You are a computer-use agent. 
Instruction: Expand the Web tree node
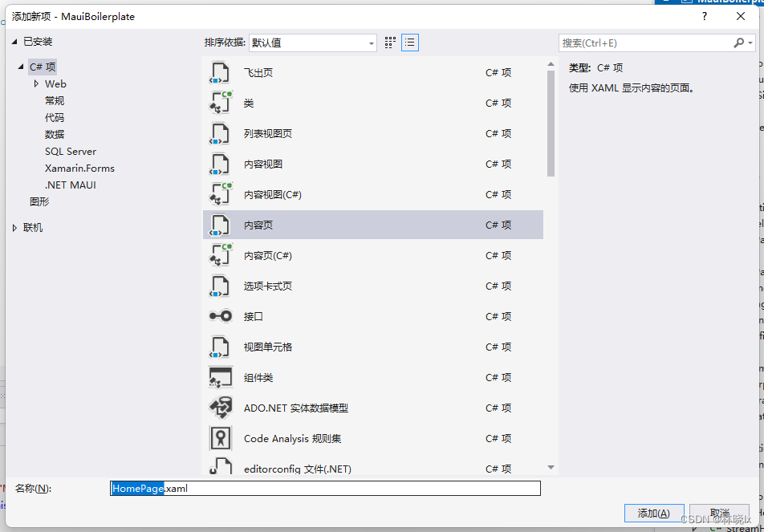coord(36,83)
